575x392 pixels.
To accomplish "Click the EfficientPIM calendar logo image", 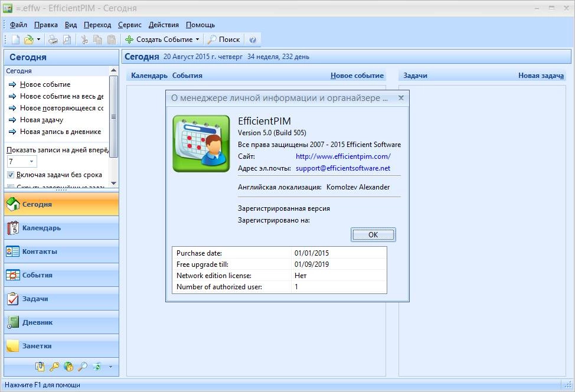I will click(x=201, y=143).
